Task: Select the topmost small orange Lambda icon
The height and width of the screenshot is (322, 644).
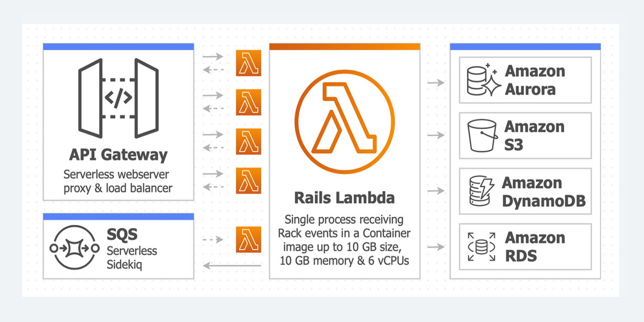Action: [249, 63]
